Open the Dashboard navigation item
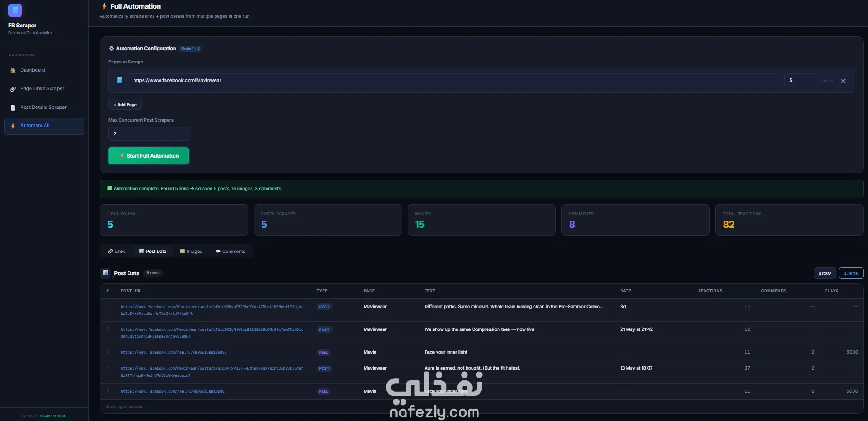Viewport: 868px width, 421px height. tap(44, 70)
